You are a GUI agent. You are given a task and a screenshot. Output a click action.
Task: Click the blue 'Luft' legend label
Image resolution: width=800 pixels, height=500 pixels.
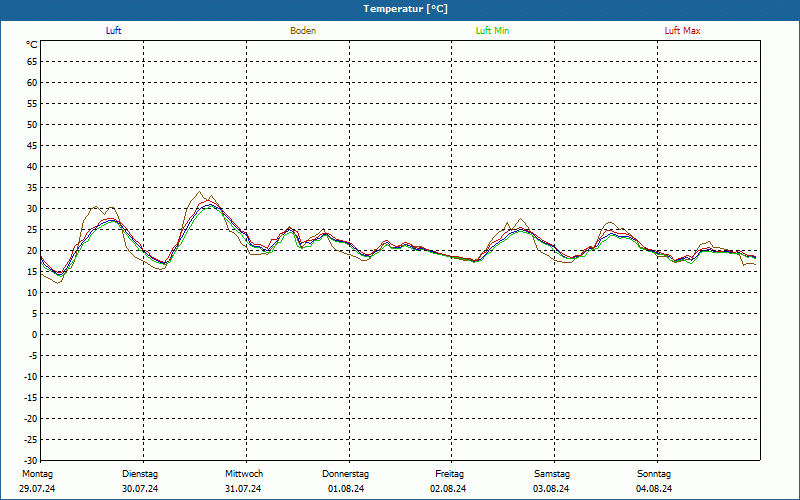[x=113, y=31]
